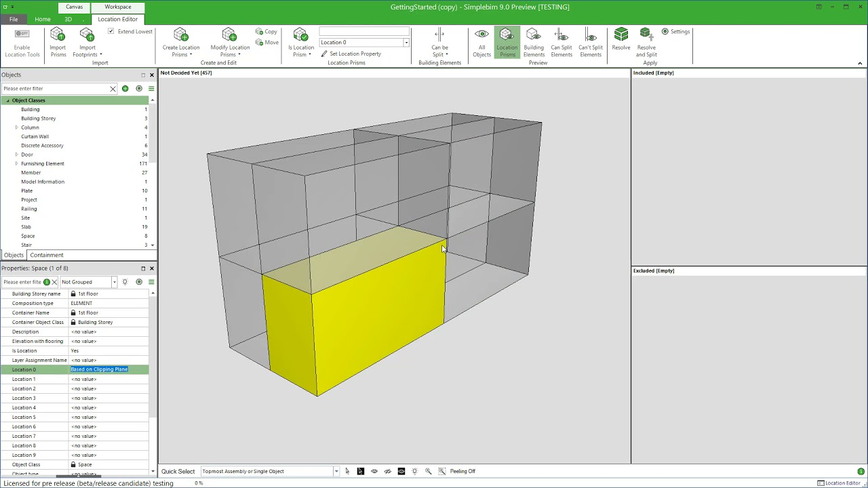Click the black isolate eye icon in bottom toolbar

pyautogui.click(x=401, y=471)
